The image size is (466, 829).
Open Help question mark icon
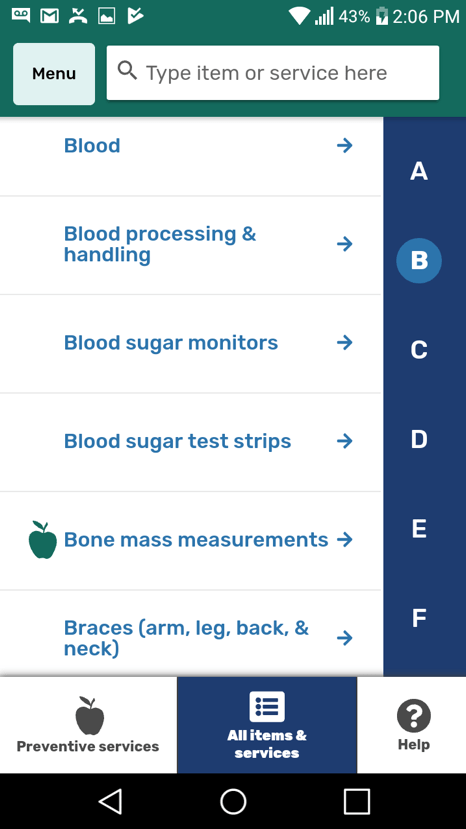pyautogui.click(x=414, y=715)
